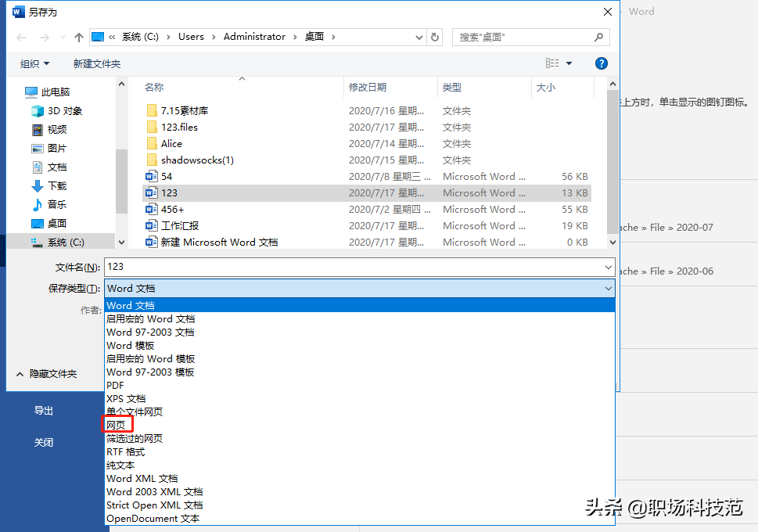Collapse the 保存类型 dropdown arrow

pyautogui.click(x=608, y=289)
